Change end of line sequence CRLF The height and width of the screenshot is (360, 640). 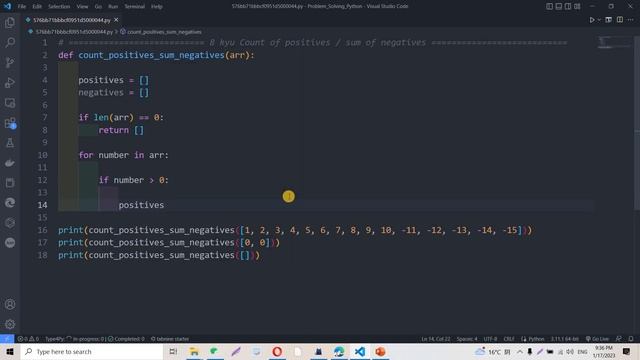tap(509, 339)
